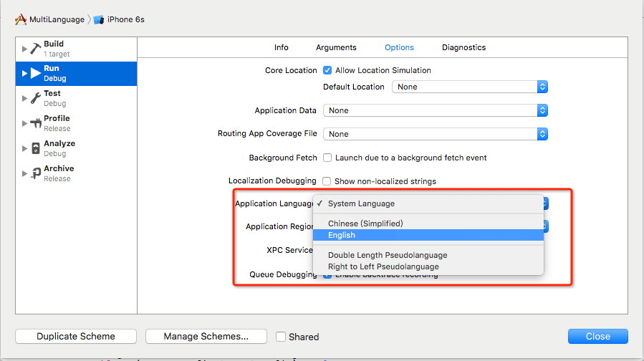Click the Profile instrument icon
The width and height of the screenshot is (644, 361).
point(35,123)
